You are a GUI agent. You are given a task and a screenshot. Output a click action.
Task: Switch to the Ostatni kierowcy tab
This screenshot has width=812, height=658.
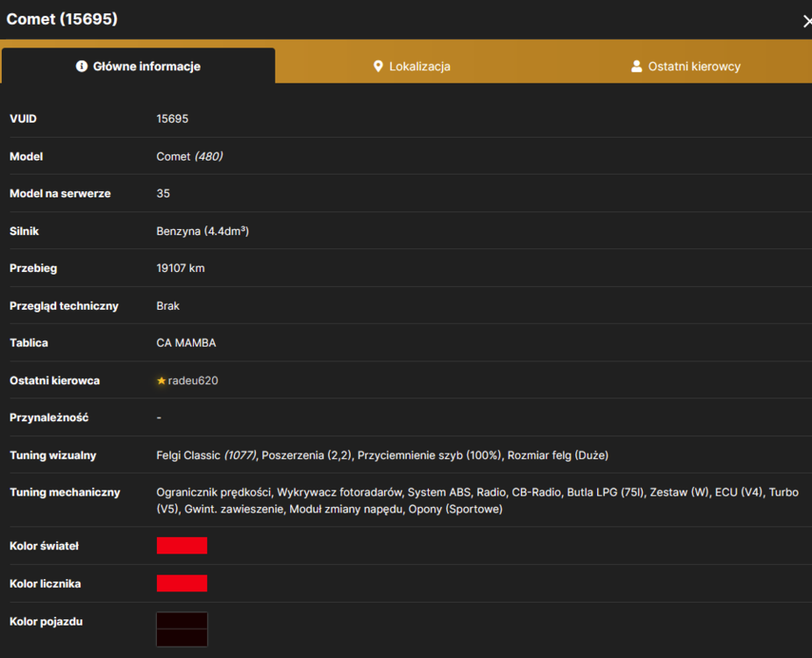tap(685, 67)
